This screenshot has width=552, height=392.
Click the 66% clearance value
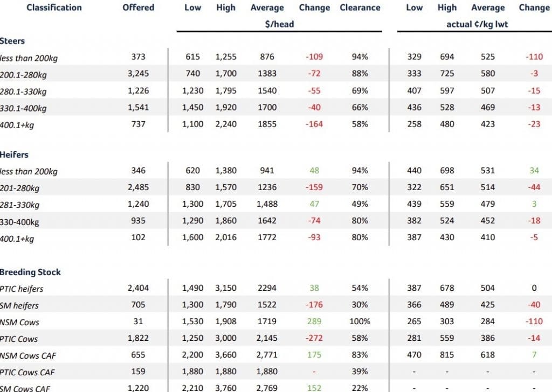[x=360, y=107]
